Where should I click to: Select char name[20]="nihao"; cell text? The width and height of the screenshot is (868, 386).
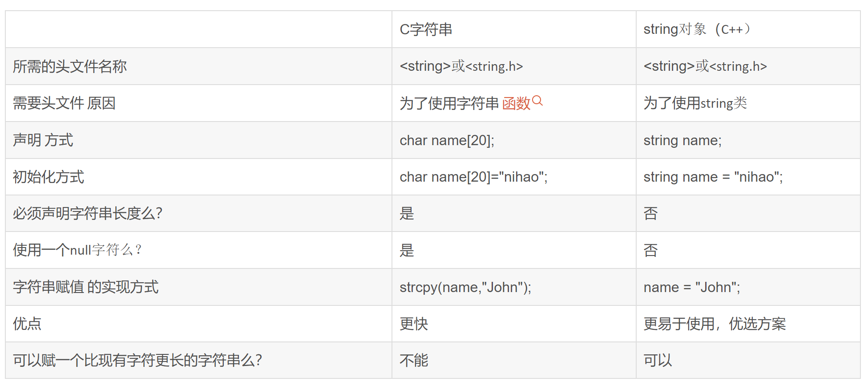pyautogui.click(x=473, y=177)
